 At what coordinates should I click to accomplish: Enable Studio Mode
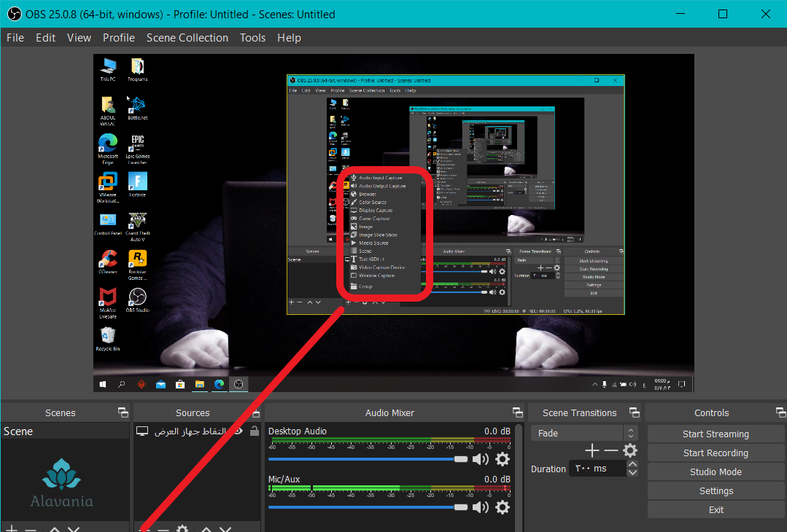(x=716, y=472)
